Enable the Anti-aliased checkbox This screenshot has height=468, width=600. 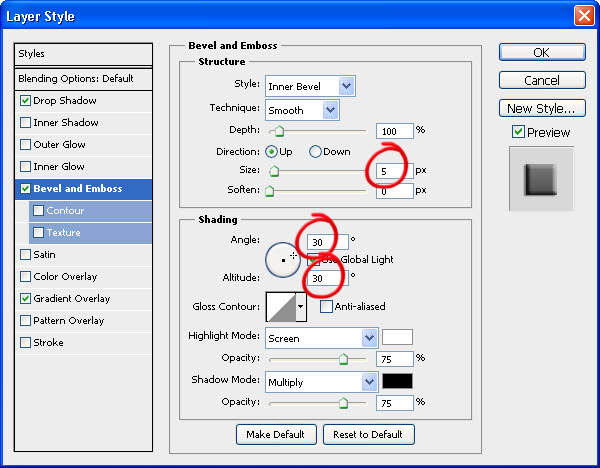(x=326, y=307)
